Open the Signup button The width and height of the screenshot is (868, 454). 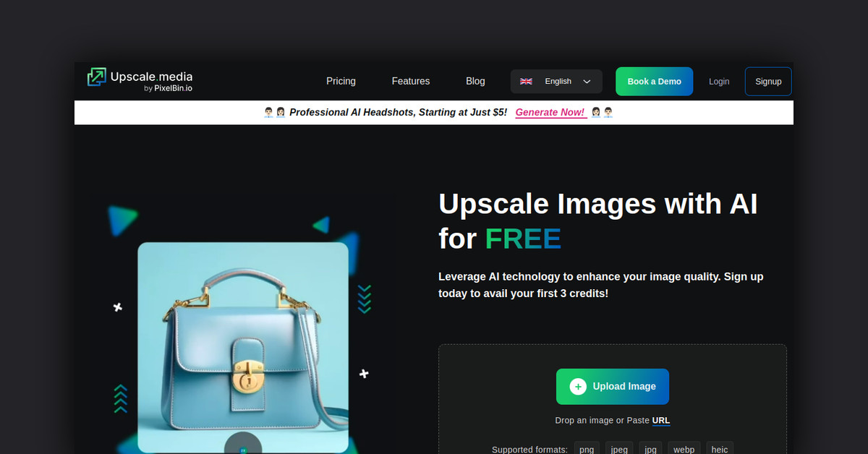768,81
